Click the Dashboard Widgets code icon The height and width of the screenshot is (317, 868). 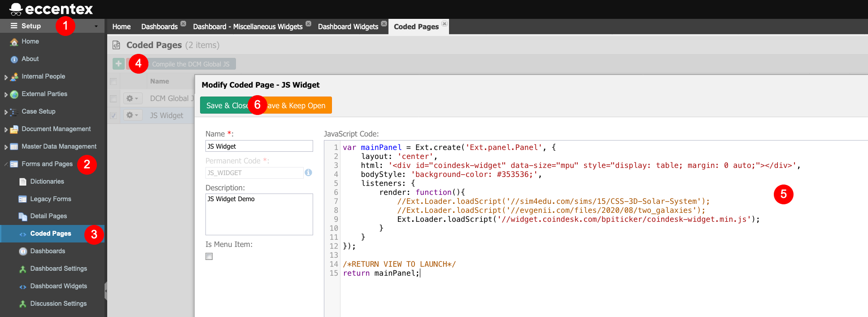click(x=22, y=287)
